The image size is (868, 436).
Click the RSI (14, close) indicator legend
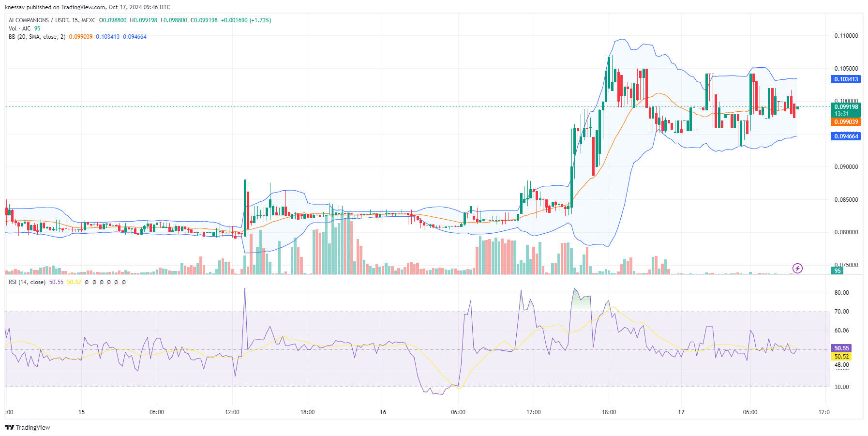[x=27, y=282]
